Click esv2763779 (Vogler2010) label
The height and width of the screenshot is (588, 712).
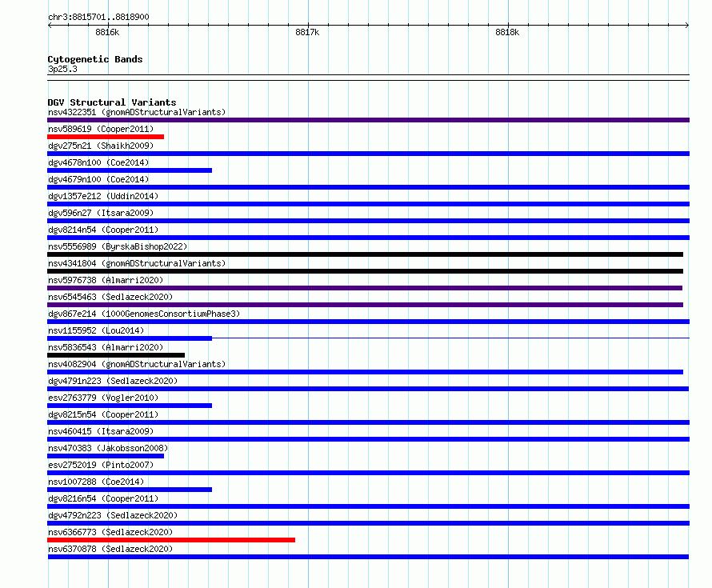tap(103, 398)
